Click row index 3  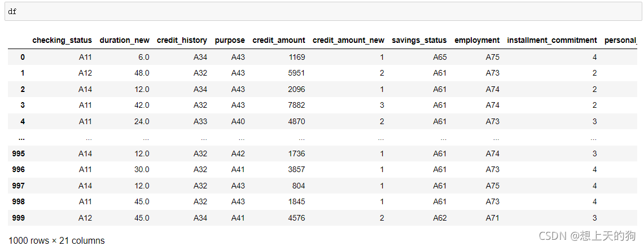pyautogui.click(x=23, y=105)
